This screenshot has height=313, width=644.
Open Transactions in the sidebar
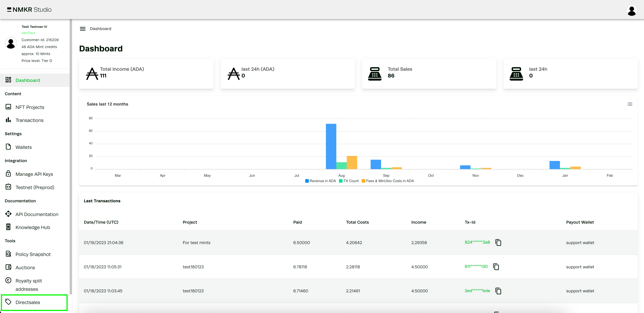[x=29, y=120]
